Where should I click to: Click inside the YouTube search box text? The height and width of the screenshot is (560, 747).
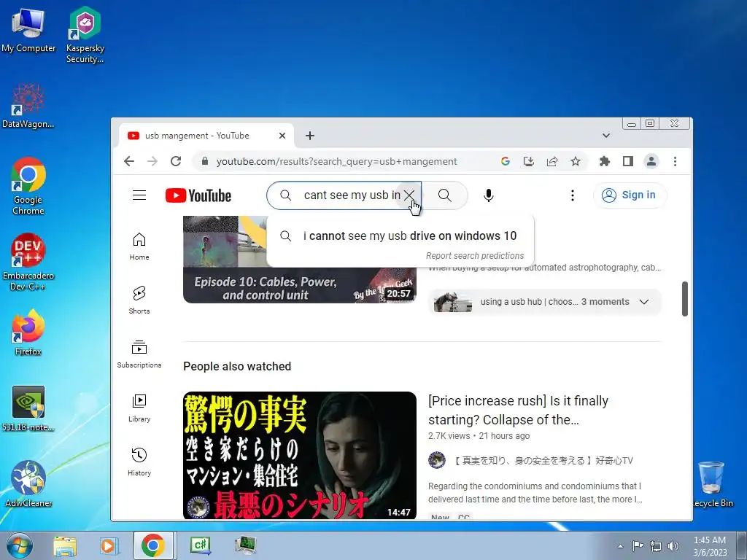point(352,195)
